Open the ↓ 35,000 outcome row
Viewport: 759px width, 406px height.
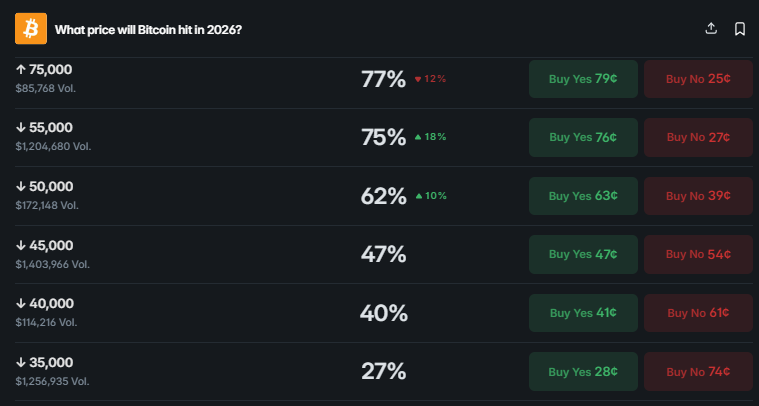(x=45, y=362)
